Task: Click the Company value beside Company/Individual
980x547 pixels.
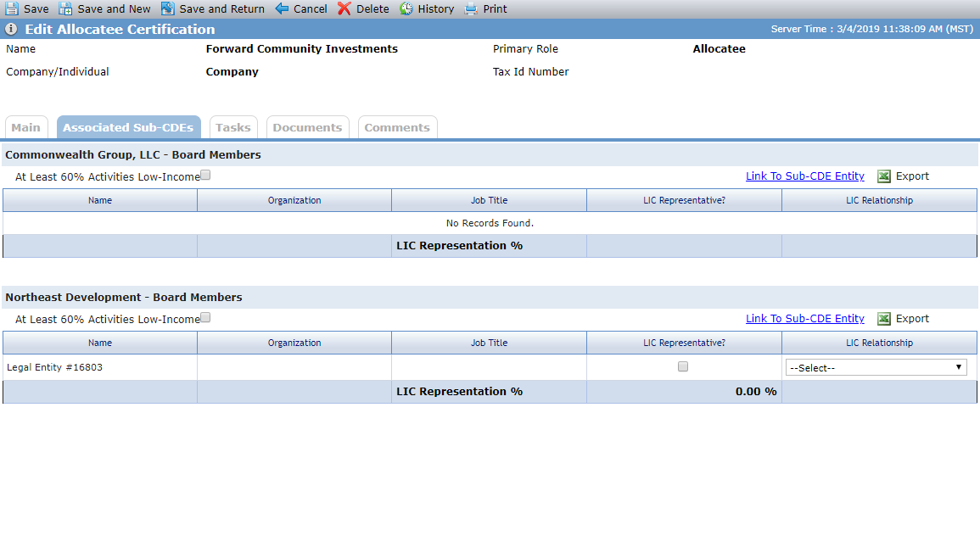Action: pyautogui.click(x=232, y=72)
